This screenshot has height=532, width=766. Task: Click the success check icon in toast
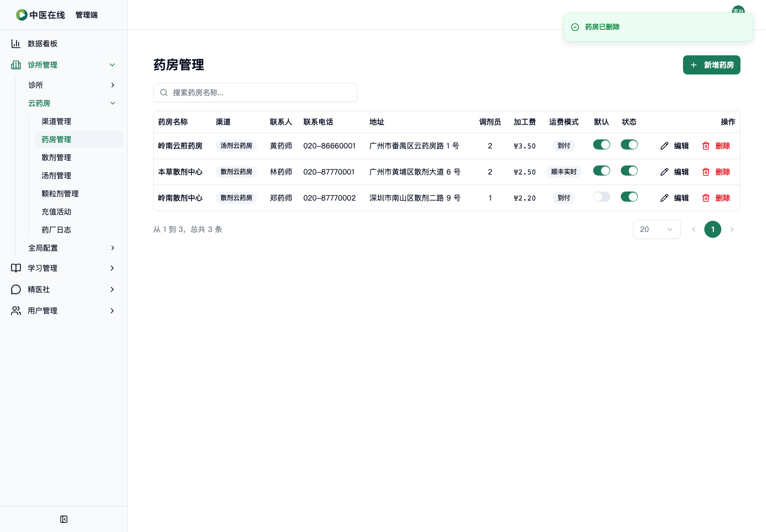click(x=575, y=27)
